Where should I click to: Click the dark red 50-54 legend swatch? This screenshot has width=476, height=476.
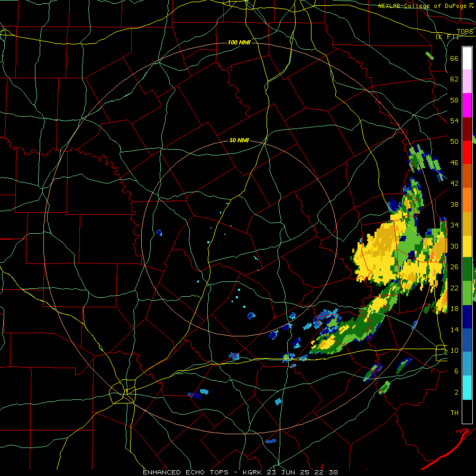click(x=467, y=129)
